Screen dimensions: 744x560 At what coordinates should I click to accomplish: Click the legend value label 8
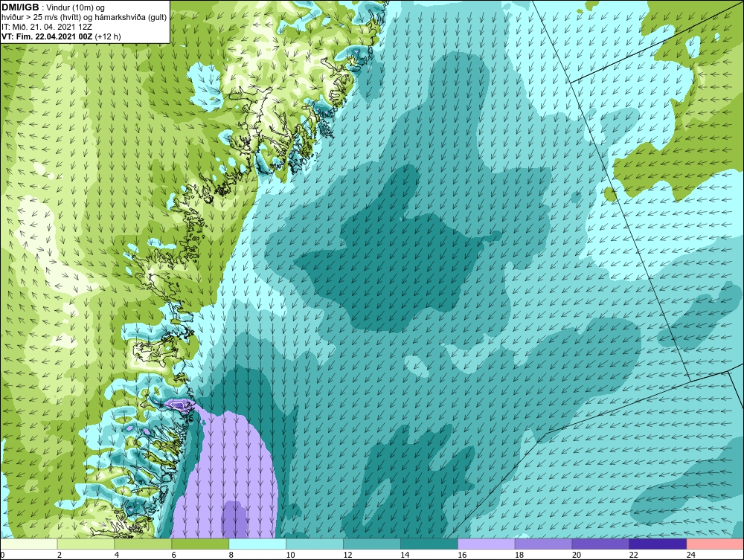point(231,555)
